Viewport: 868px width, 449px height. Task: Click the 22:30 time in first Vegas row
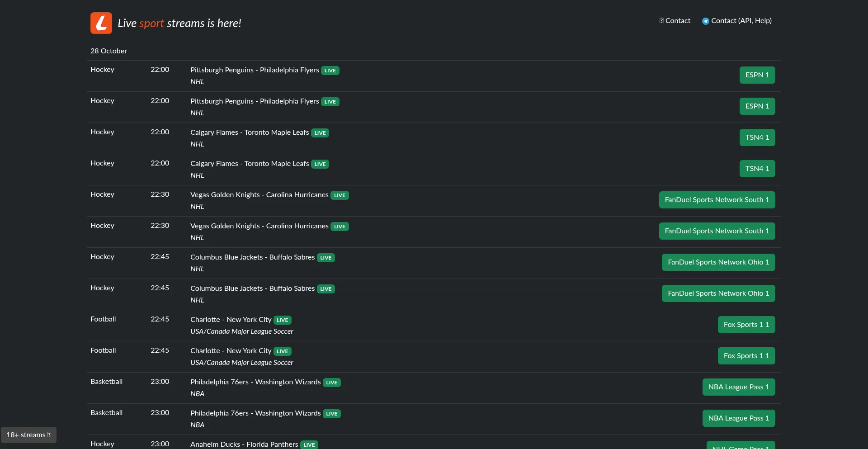[x=160, y=194]
